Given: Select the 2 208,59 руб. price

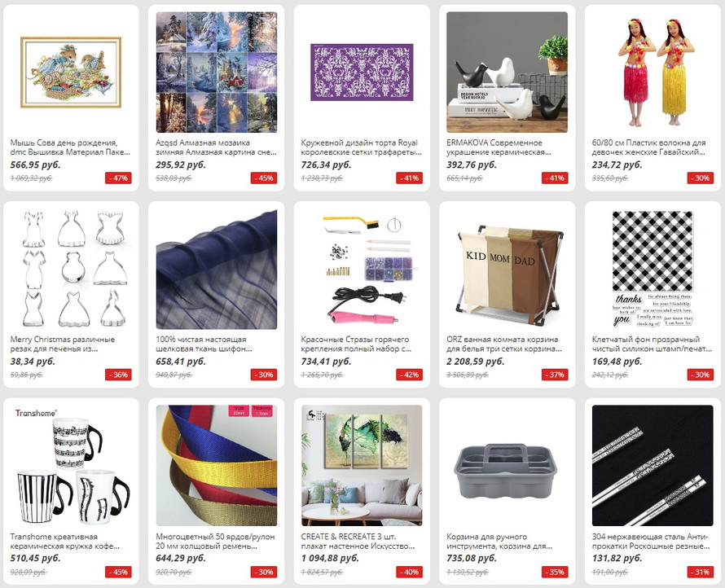Looking at the screenshot, I should (475, 361).
